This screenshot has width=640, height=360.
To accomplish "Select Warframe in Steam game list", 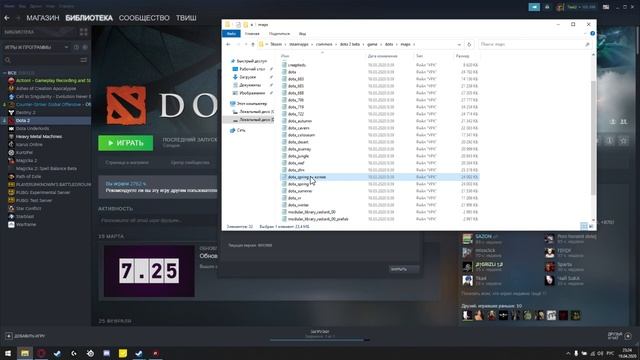I will (26, 224).
